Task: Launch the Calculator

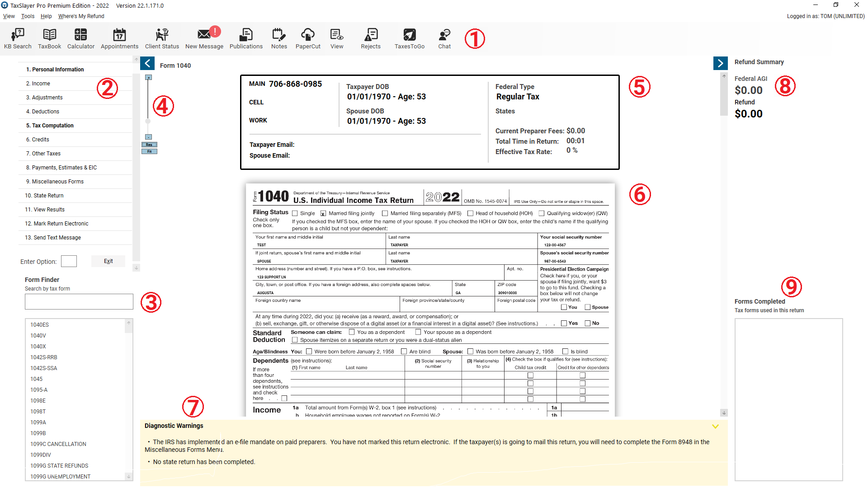Action: coord(80,39)
